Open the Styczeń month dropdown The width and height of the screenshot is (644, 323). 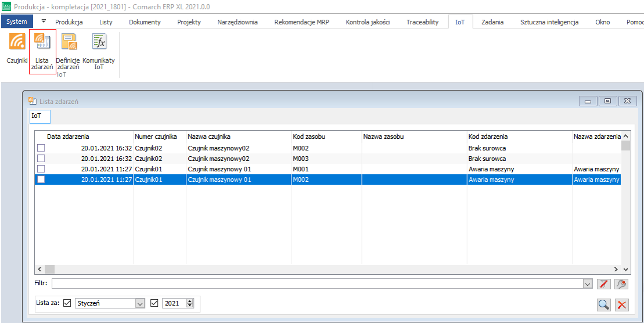141,303
